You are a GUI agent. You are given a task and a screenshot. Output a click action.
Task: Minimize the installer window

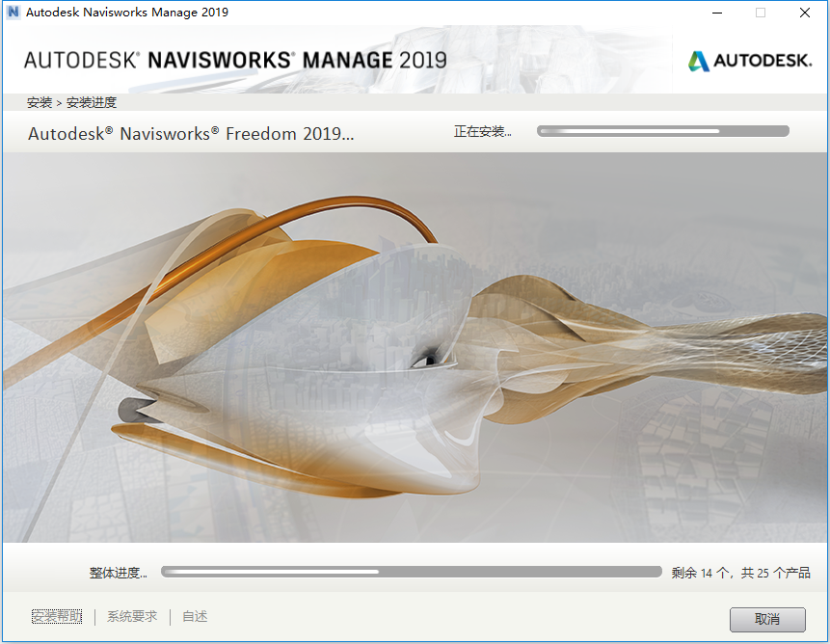(717, 13)
